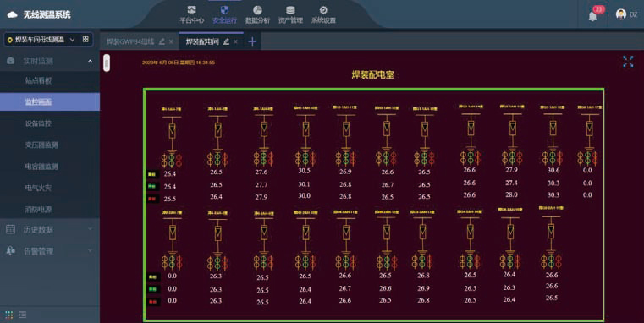Click the 30.1 temperature reading
Screen dimensions: 644x323
coord(305,184)
